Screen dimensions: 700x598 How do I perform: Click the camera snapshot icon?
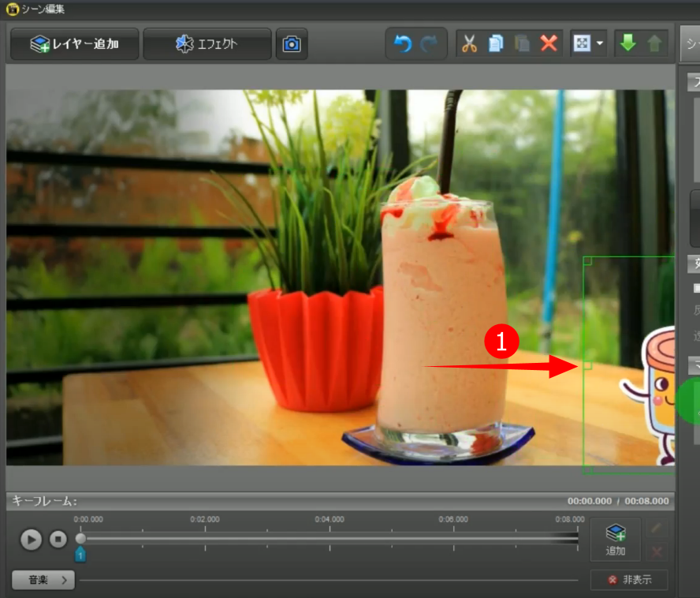(x=292, y=44)
